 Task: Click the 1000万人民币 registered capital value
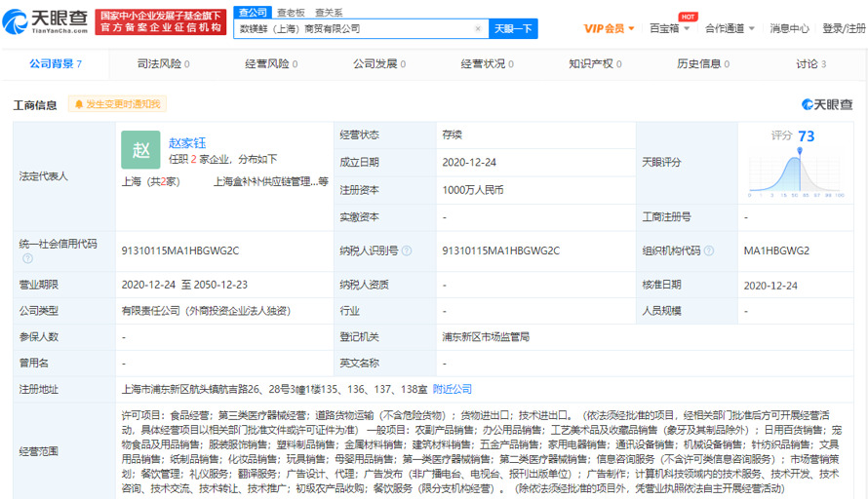[473, 190]
